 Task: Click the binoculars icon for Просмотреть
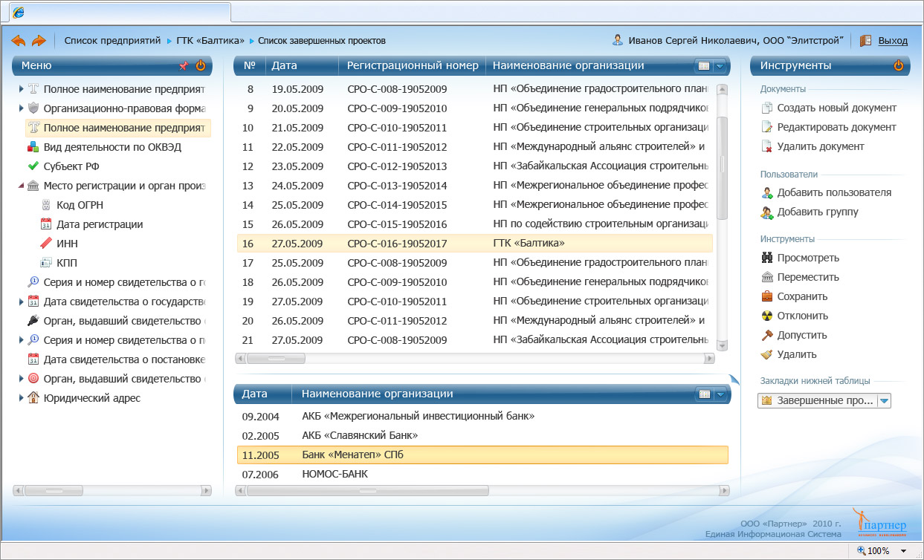coord(767,258)
